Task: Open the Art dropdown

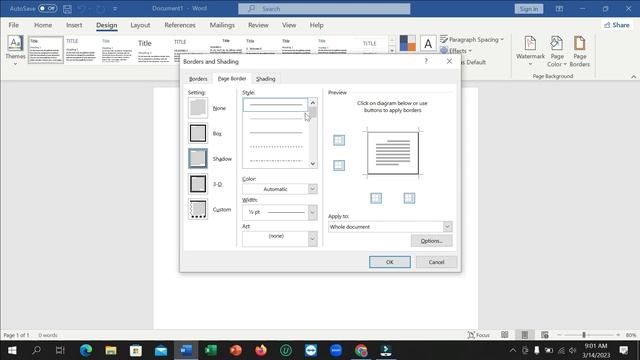Action: click(280, 239)
